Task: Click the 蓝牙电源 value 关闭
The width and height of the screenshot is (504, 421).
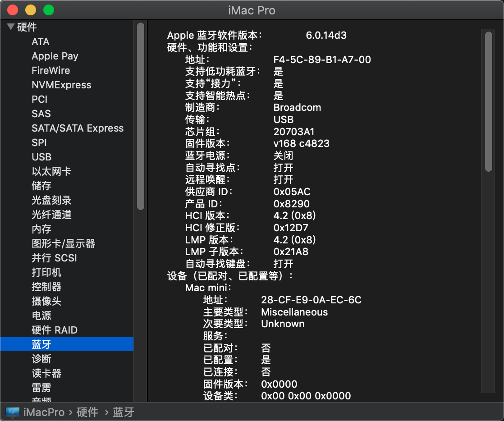Action: pyautogui.click(x=283, y=156)
